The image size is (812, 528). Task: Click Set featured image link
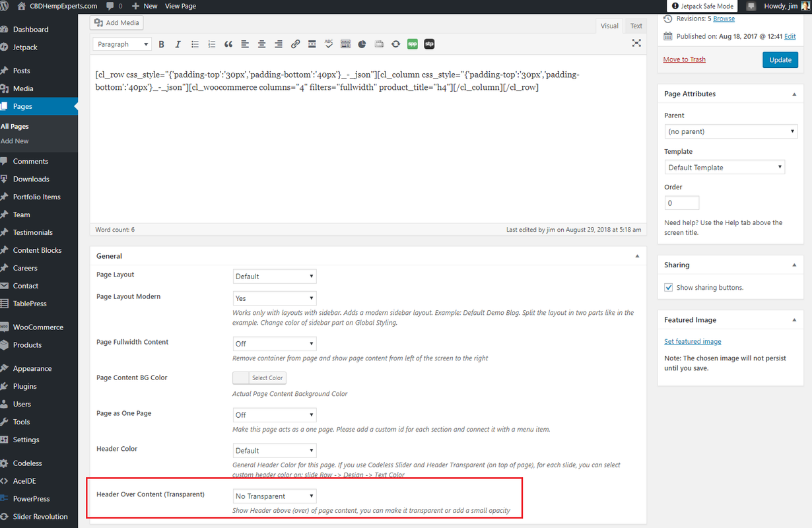(x=693, y=342)
